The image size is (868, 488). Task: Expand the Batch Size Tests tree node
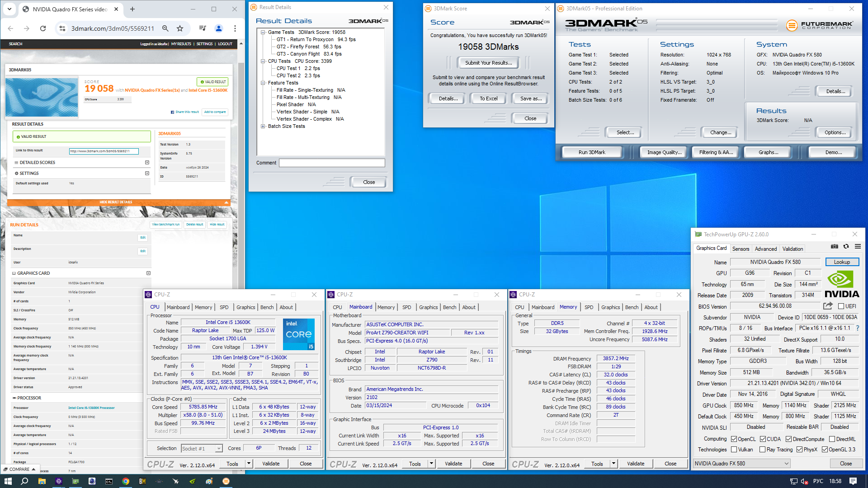pyautogui.click(x=263, y=126)
